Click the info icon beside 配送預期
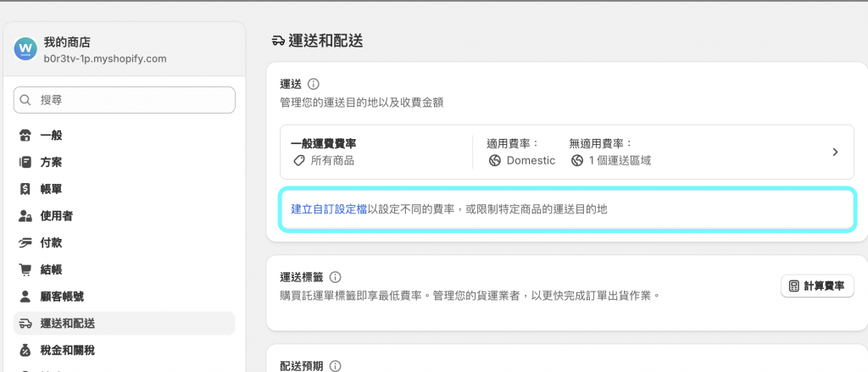The width and height of the screenshot is (868, 372). tap(336, 366)
